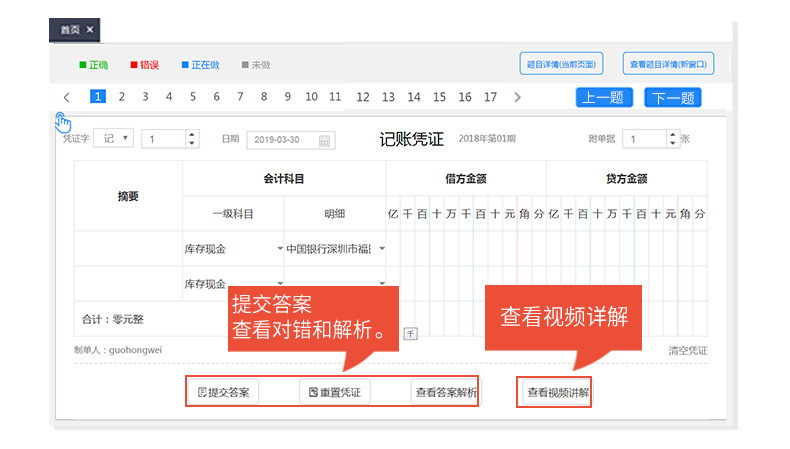Screen dimensions: 790x449
Task: Increase the voucher number with up arrow
Action: click(x=191, y=135)
